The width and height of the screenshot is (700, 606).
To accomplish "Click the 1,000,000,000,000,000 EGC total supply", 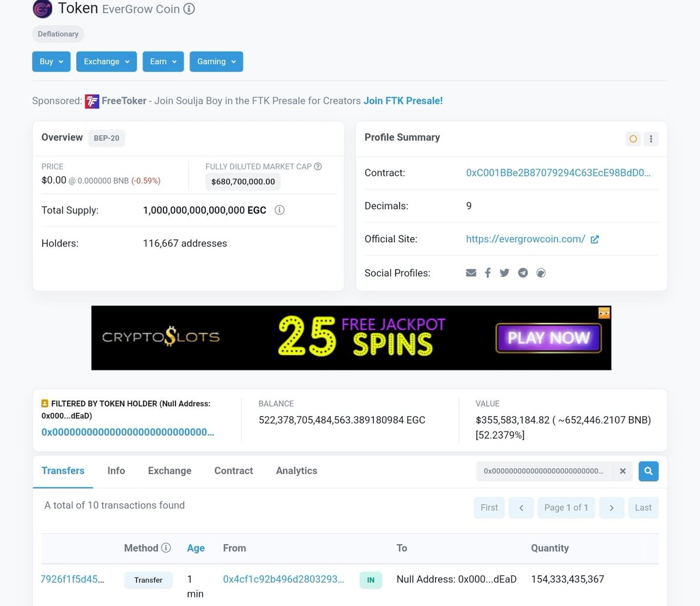I will click(x=205, y=210).
